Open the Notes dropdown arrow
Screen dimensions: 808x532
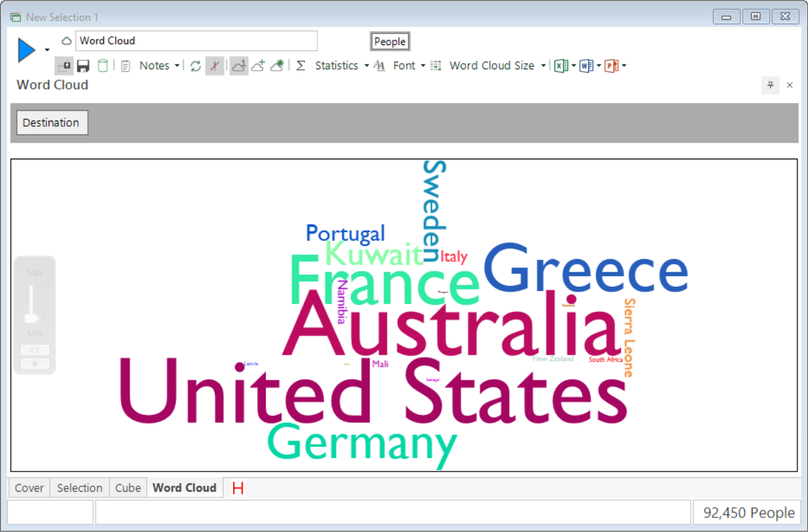[177, 66]
